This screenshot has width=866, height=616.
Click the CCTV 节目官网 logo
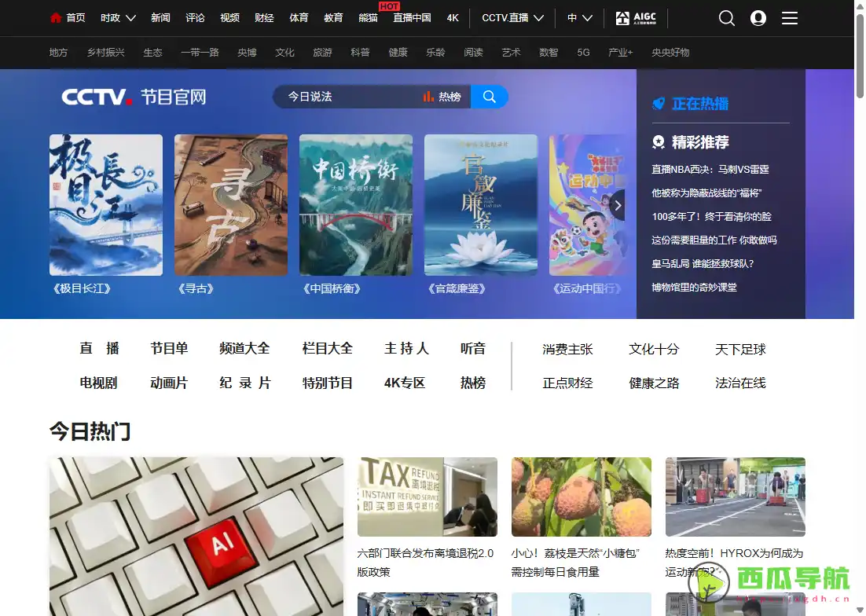tap(134, 97)
